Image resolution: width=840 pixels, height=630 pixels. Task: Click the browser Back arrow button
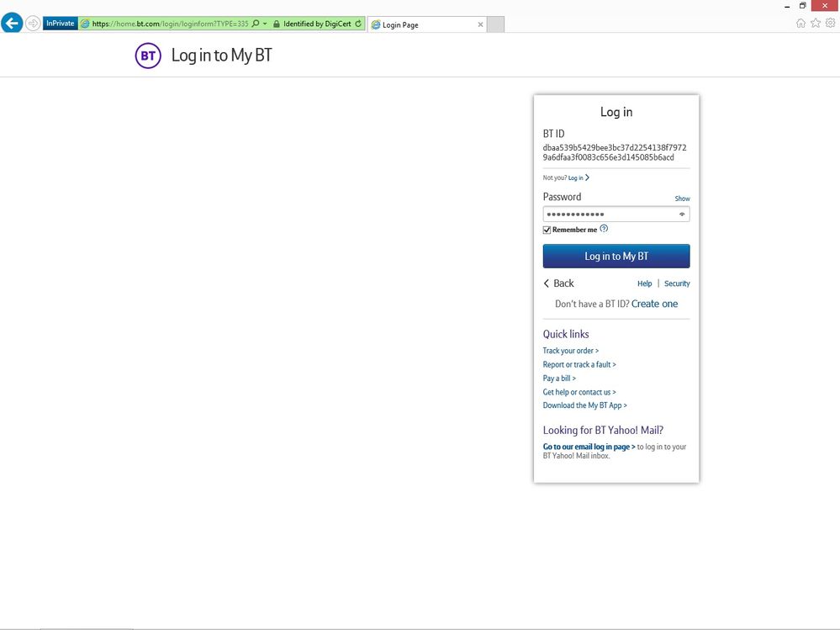click(x=12, y=24)
